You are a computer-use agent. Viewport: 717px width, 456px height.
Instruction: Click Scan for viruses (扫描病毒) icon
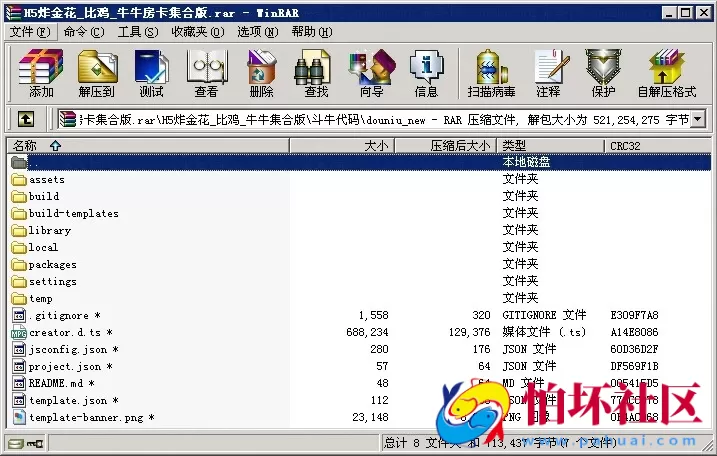click(492, 73)
